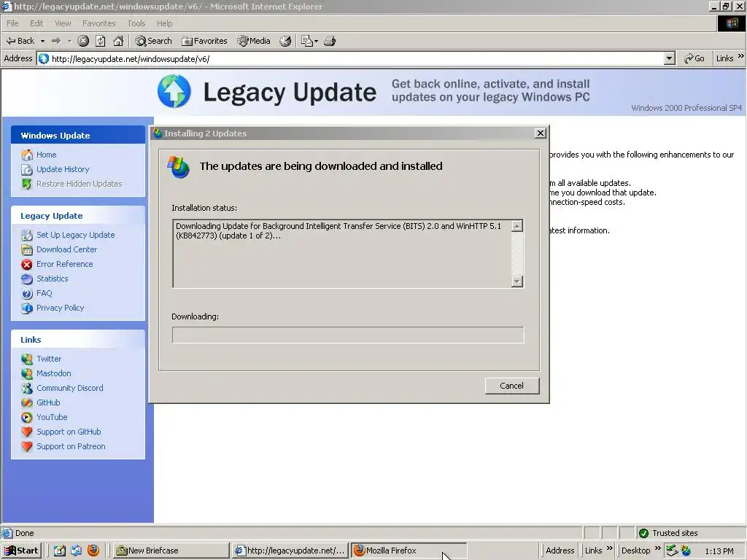Click the Trusted sites status indicator
The width and height of the screenshot is (747, 560).
668,533
